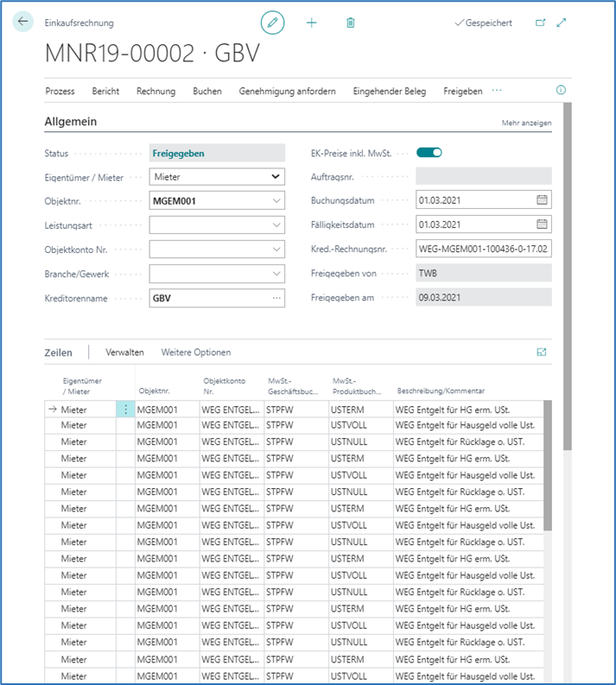616x685 pixels.
Task: Open Fälligkeitsdatum calendar picker
Action: 542,225
